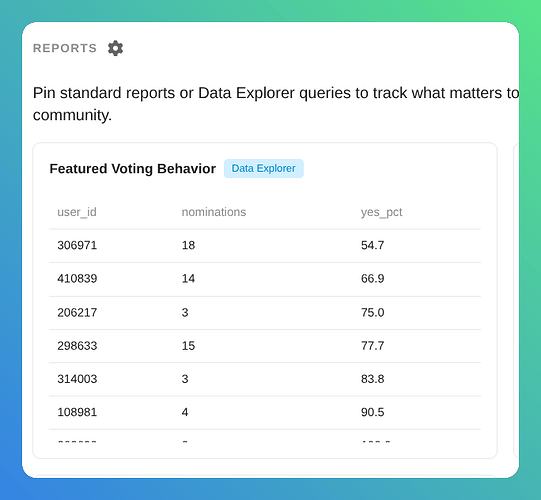Select the yes_pct column header
This screenshot has width=541, height=500.
click(x=382, y=212)
